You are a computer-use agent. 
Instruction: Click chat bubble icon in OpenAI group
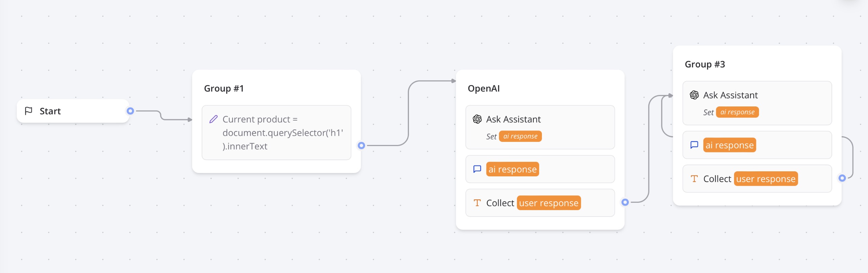[x=477, y=169]
